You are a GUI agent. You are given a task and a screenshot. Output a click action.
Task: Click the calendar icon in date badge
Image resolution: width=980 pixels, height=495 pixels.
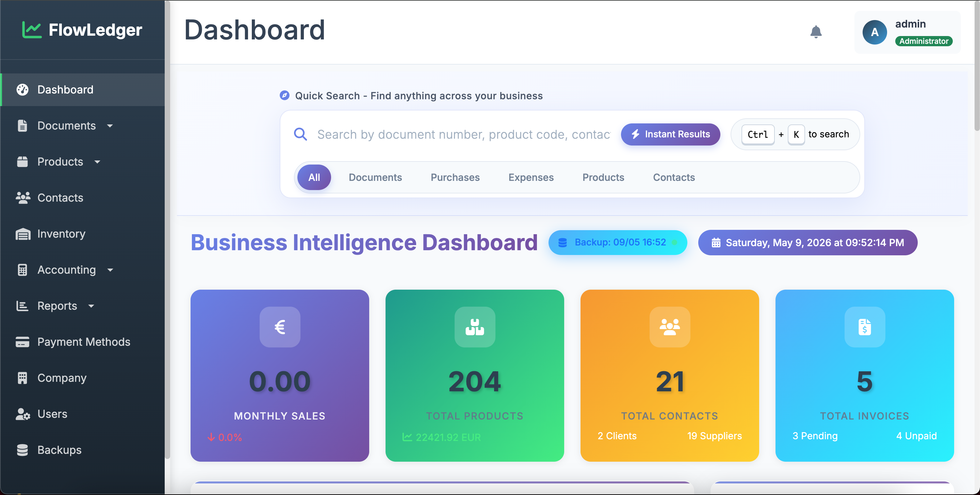[716, 242]
